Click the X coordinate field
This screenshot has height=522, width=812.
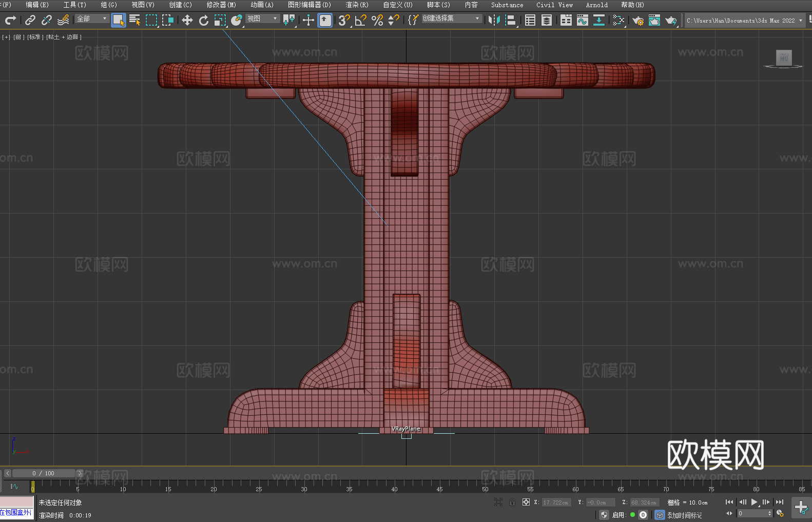point(556,502)
